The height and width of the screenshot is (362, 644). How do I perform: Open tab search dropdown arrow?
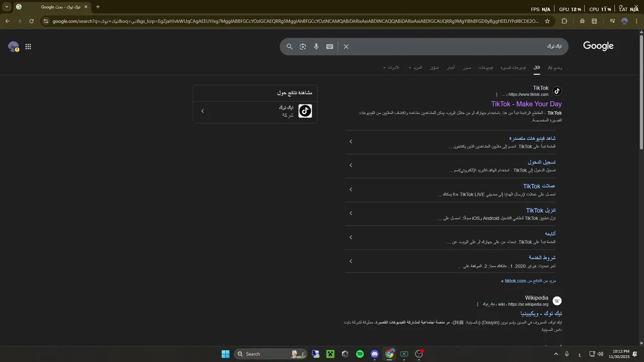click(7, 7)
